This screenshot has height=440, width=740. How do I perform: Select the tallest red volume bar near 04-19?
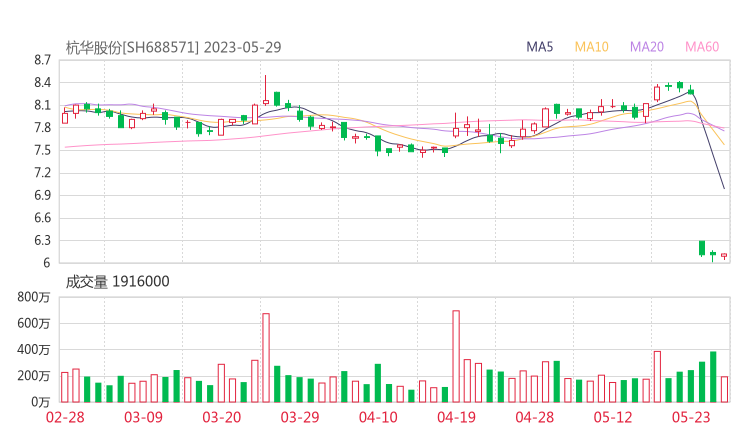click(x=456, y=356)
